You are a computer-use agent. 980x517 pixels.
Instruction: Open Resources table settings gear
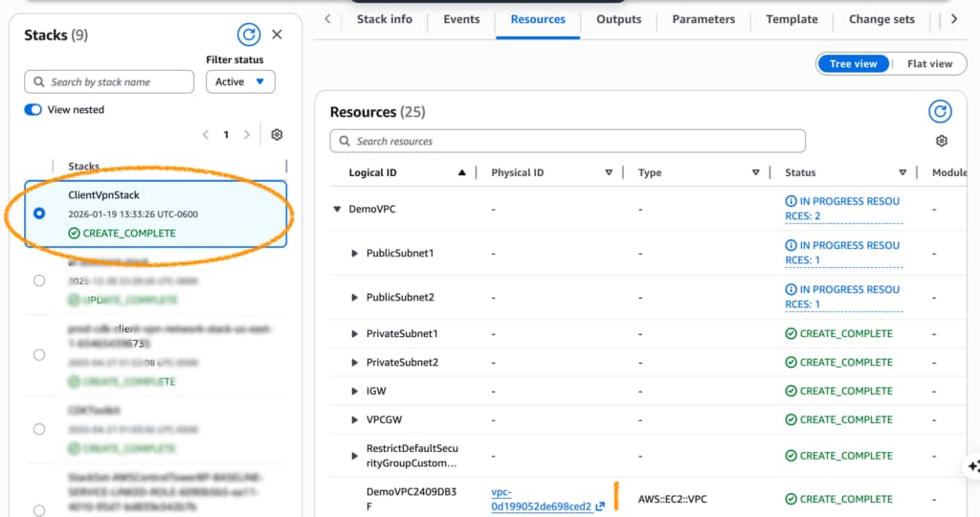[x=941, y=142]
